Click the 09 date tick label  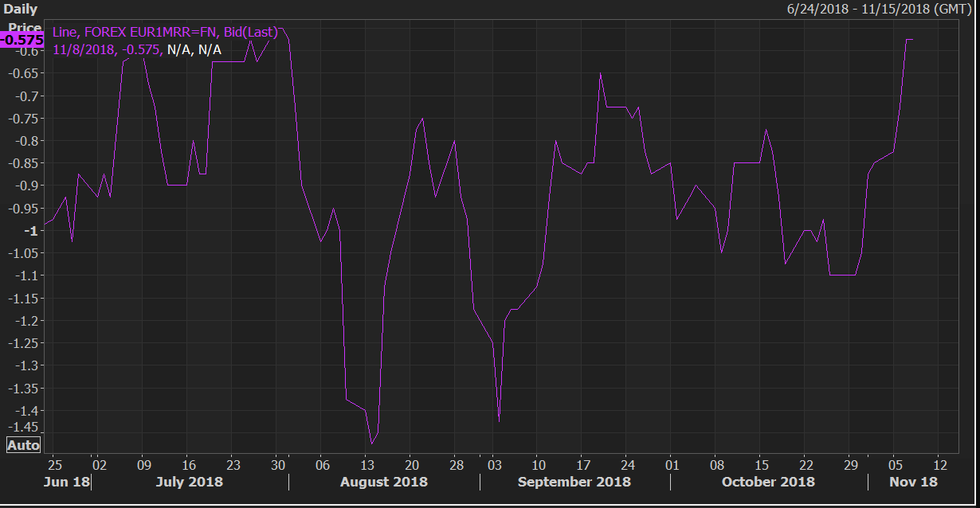pos(143,464)
